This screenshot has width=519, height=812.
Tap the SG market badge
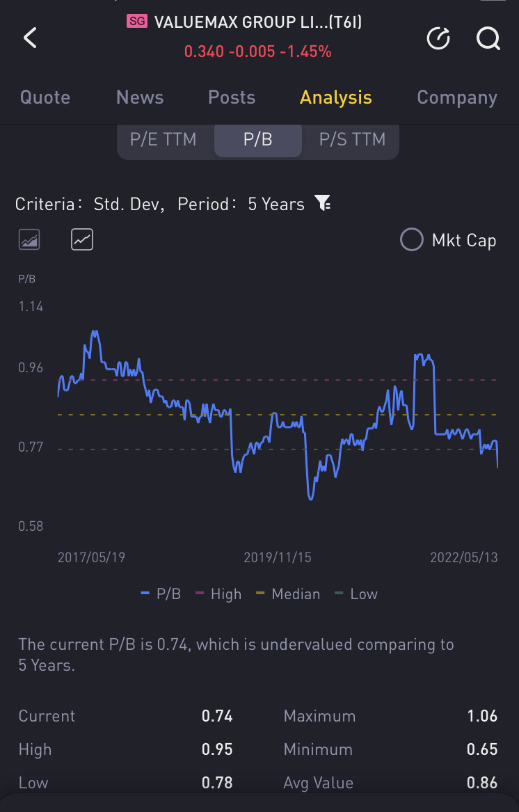click(137, 22)
